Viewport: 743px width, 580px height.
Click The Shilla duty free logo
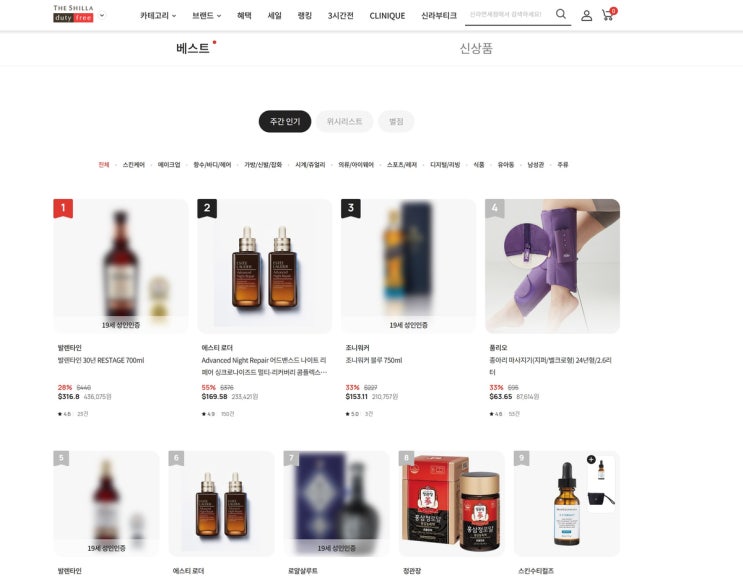tap(73, 14)
